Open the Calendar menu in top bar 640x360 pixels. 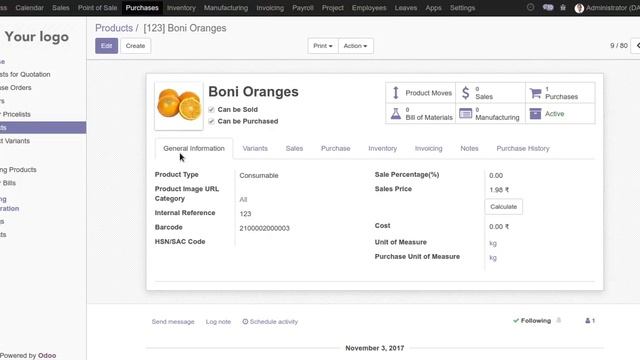tap(29, 8)
